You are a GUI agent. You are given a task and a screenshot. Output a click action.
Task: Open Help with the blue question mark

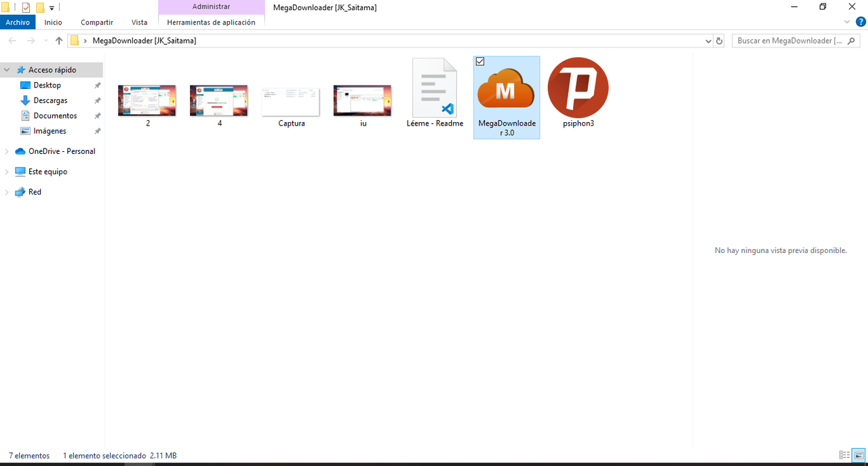point(861,22)
